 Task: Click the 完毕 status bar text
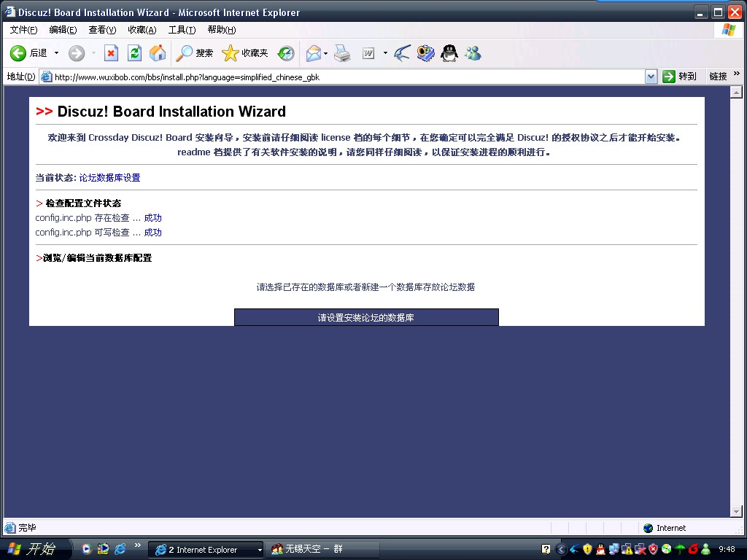[x=27, y=528]
